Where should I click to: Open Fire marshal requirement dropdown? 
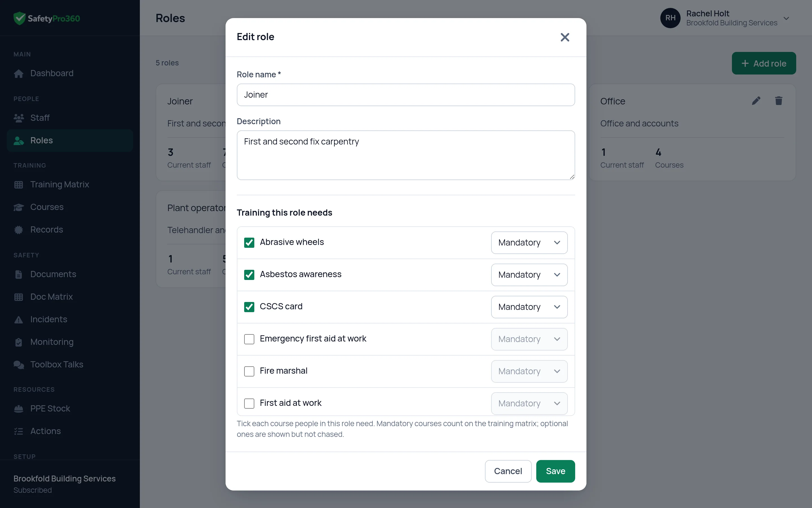click(529, 371)
